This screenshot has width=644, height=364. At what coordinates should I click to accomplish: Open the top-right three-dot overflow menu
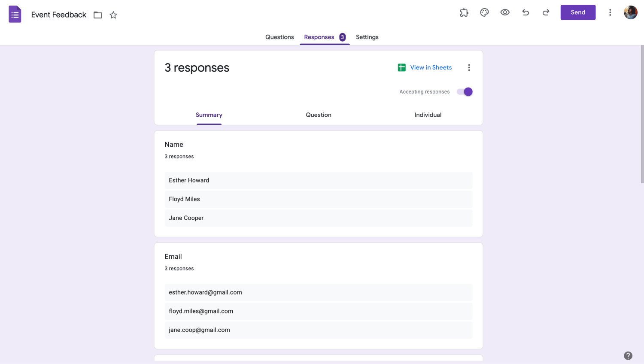click(610, 12)
